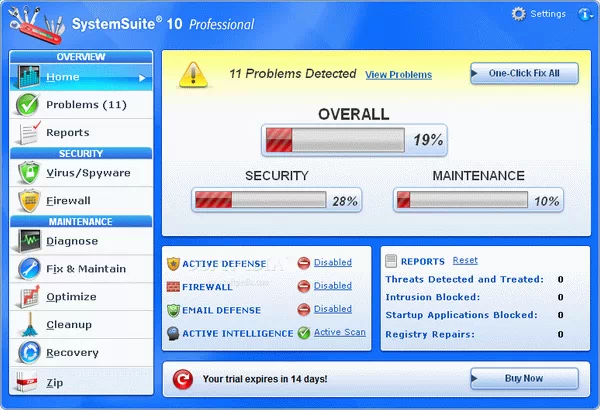The height and width of the screenshot is (410, 600).
Task: Click the Recovery circular arrows icon
Action: click(29, 352)
